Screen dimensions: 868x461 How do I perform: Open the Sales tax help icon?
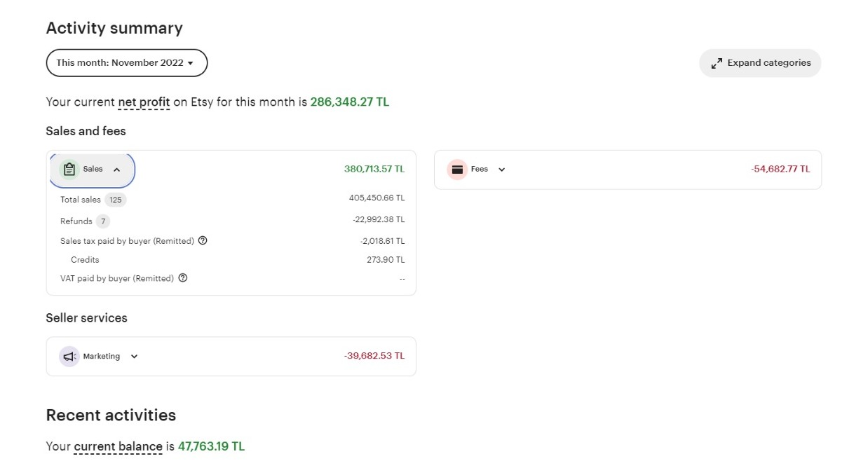pos(203,241)
